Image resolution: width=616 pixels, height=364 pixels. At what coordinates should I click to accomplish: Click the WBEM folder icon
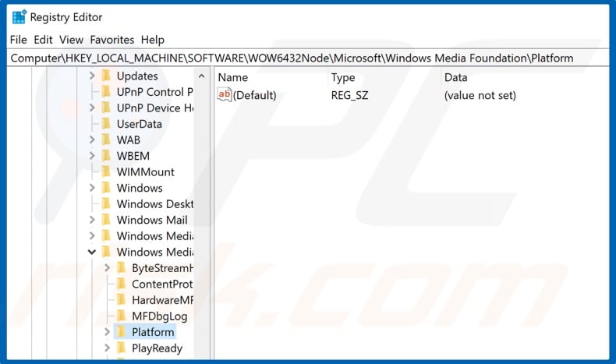[106, 156]
